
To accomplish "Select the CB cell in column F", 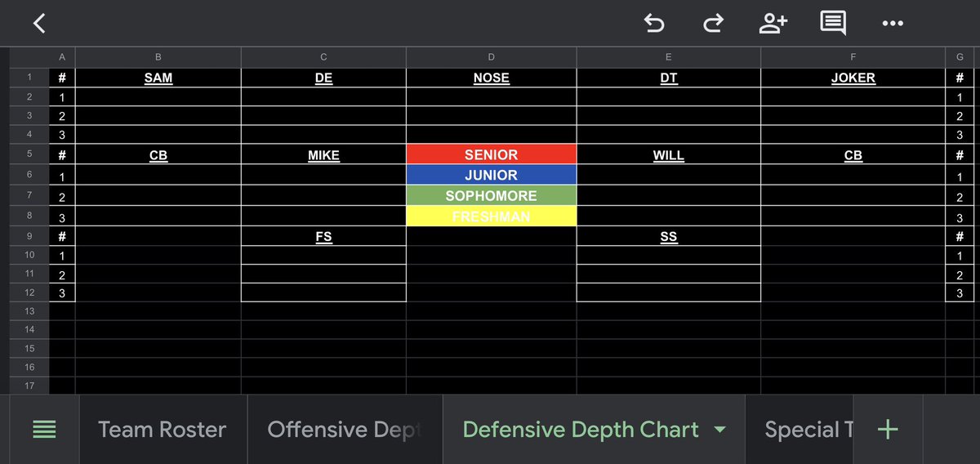I will (x=853, y=154).
